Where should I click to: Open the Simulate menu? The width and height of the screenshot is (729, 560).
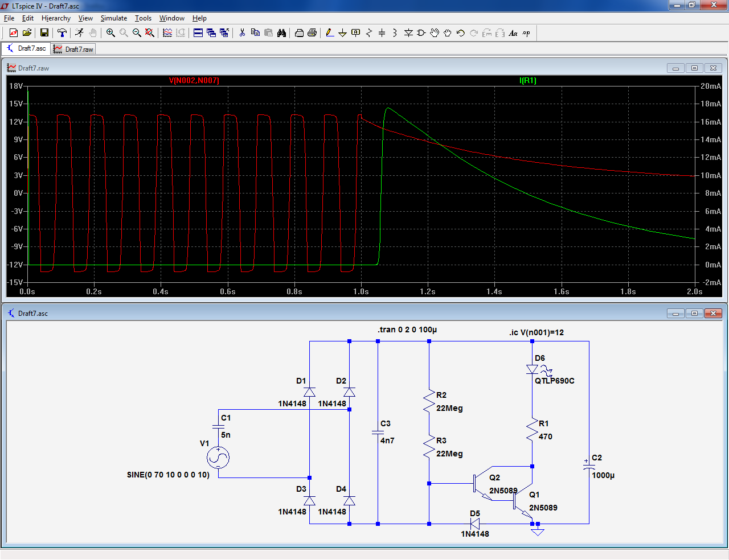(114, 18)
